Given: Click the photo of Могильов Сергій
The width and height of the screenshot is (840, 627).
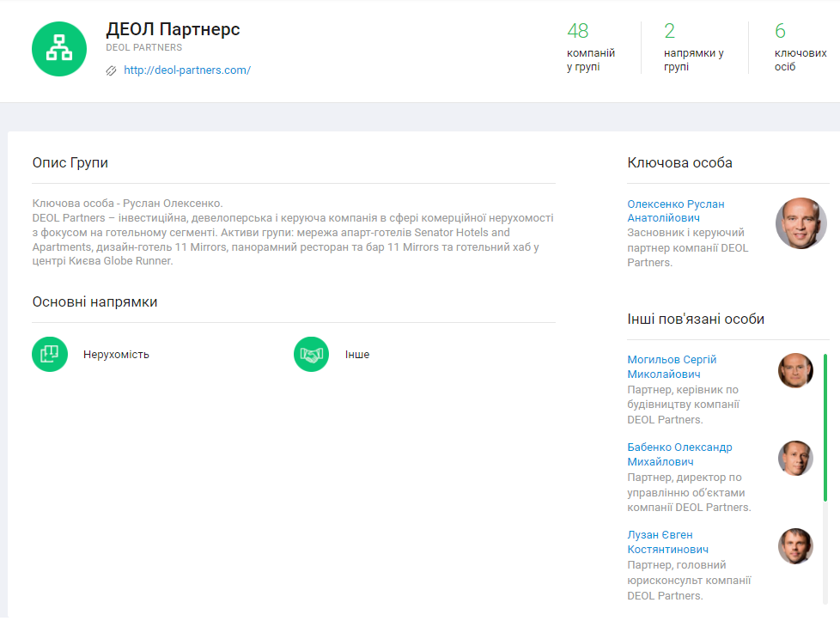Looking at the screenshot, I should tap(795, 370).
